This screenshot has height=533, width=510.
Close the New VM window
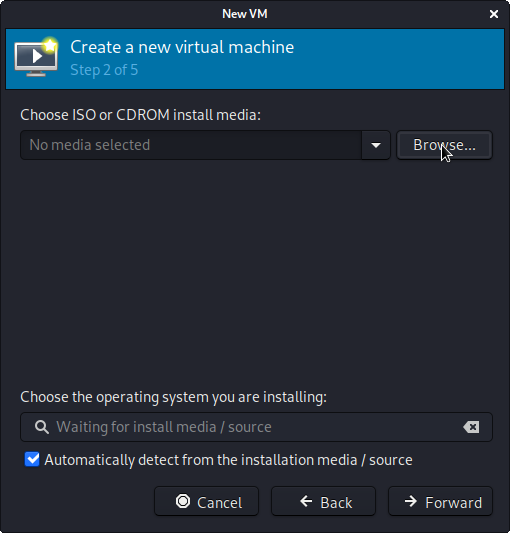click(x=494, y=14)
